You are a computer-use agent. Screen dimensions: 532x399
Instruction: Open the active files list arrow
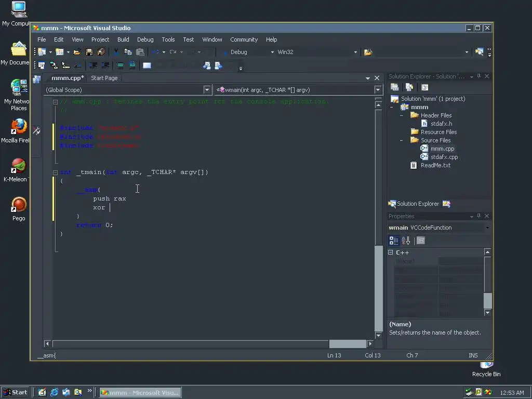pos(367,78)
